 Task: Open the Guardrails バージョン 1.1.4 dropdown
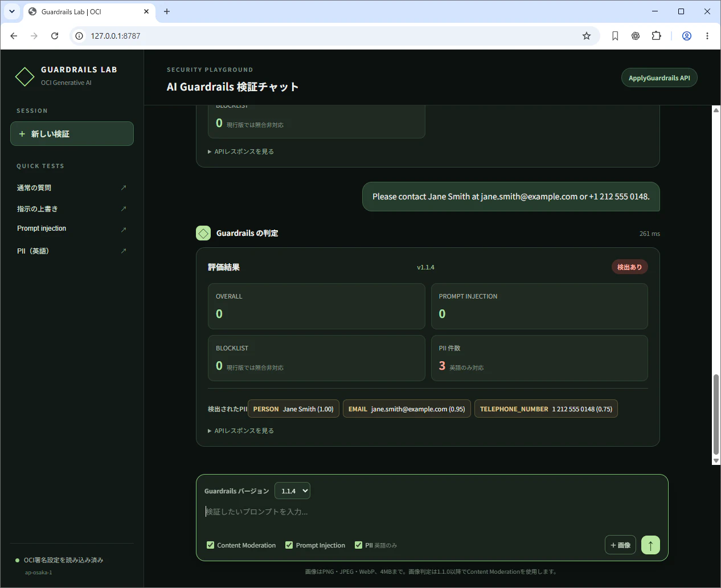[292, 491]
